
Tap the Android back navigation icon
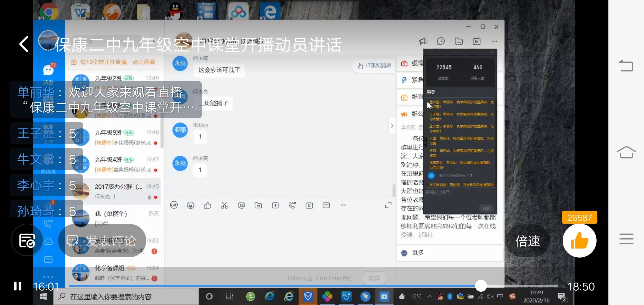coord(626,66)
